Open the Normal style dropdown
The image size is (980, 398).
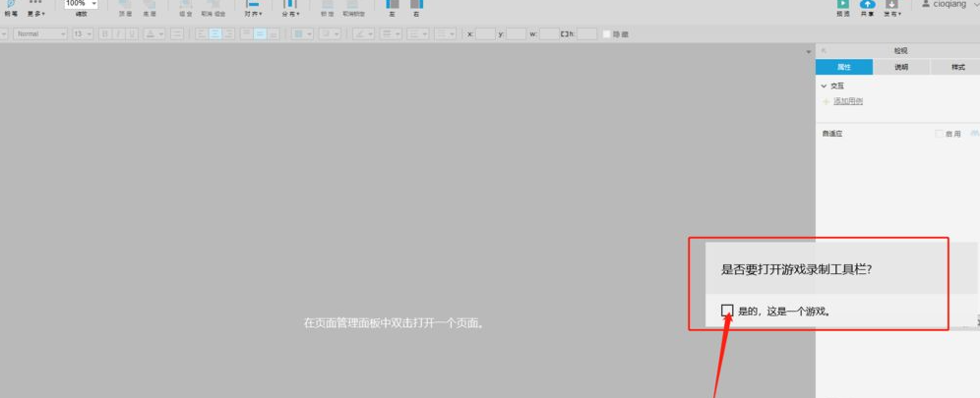coord(40,34)
